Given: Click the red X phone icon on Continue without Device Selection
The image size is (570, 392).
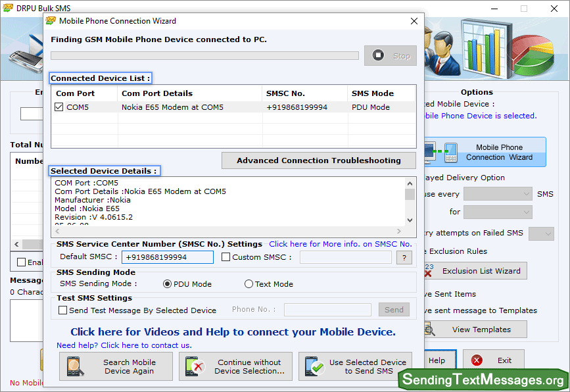Looking at the screenshot, I should [x=195, y=366].
